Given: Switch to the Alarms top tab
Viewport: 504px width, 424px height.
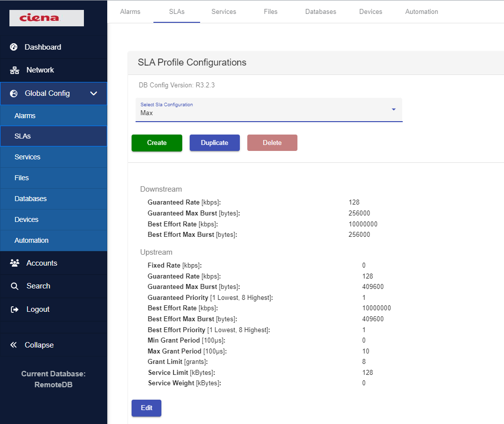Looking at the screenshot, I should tap(130, 11).
